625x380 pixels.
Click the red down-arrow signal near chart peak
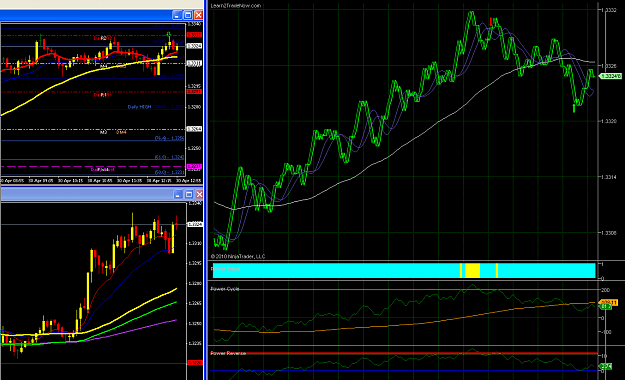pyautogui.click(x=491, y=21)
